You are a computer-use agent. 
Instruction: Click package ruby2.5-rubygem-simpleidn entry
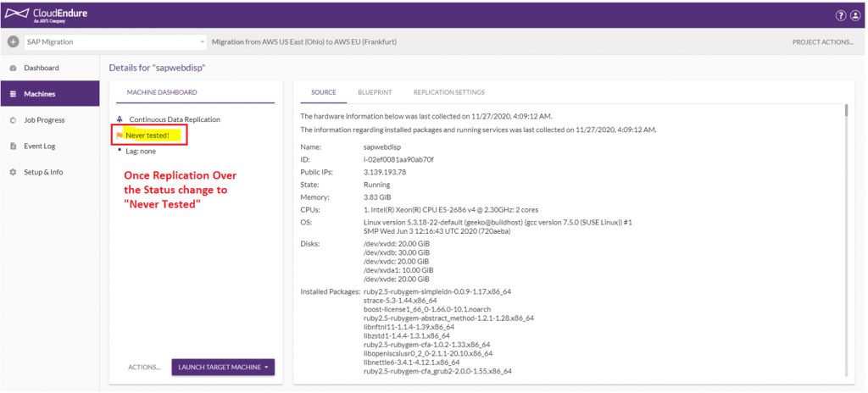pos(437,291)
